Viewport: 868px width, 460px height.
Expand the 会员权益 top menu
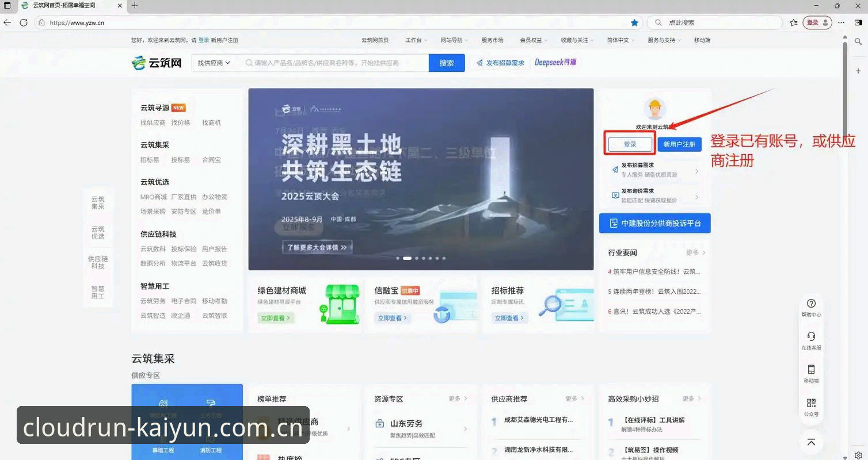pos(534,40)
